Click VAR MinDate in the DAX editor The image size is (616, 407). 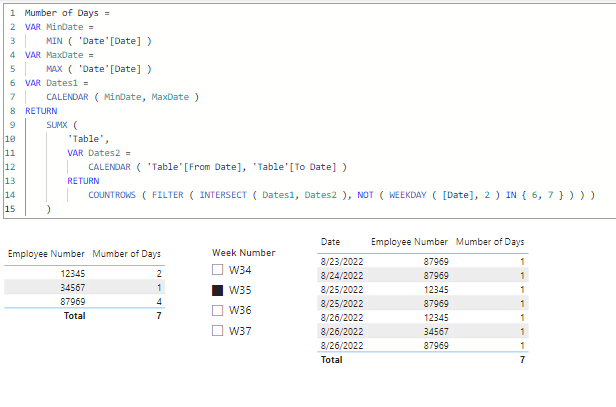tap(54, 27)
